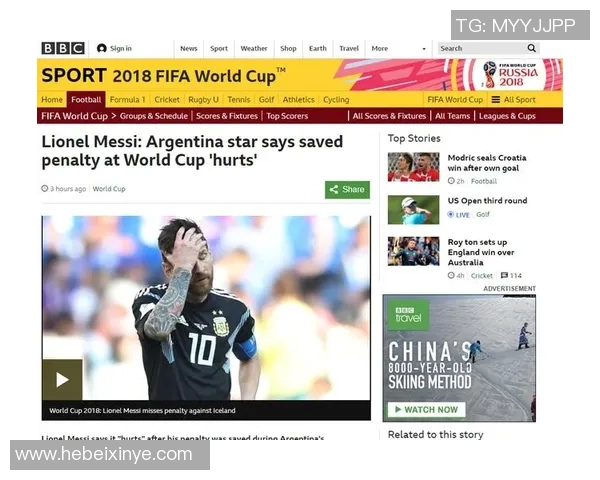Open the Weather menu item
The height and width of the screenshot is (480, 600).
coord(254,48)
